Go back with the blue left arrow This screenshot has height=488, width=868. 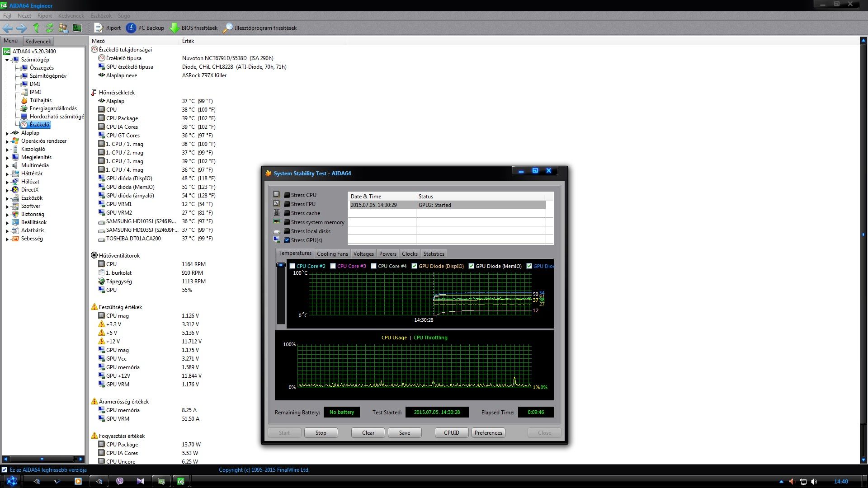click(8, 28)
